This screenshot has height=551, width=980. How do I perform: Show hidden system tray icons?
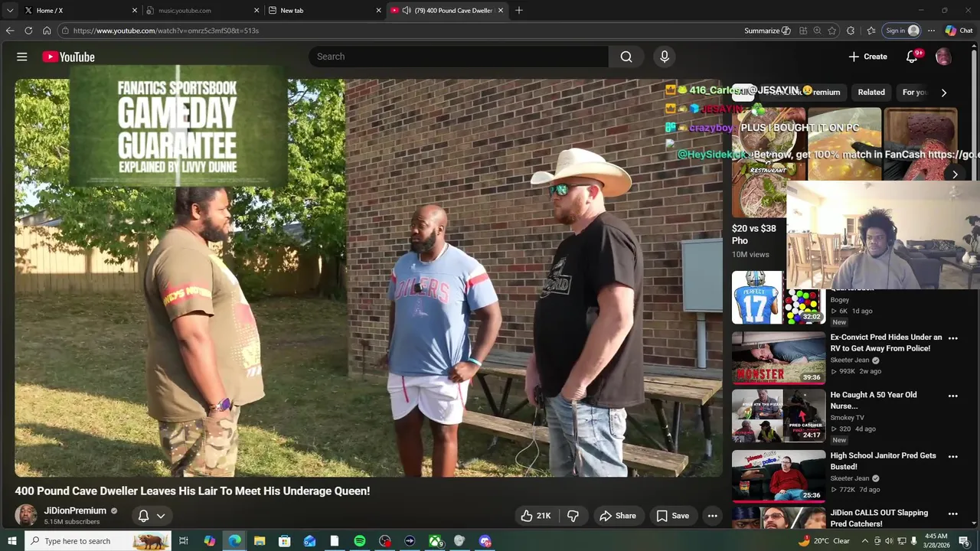[x=865, y=541]
